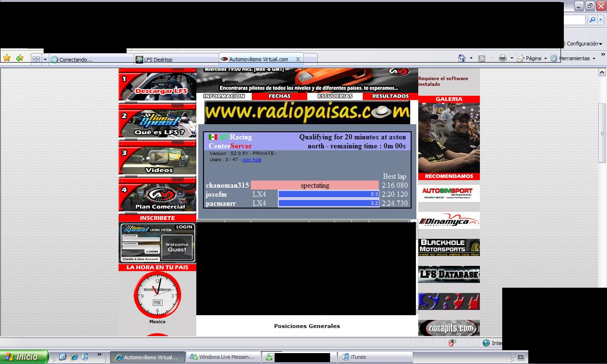The width and height of the screenshot is (607, 364).
Task: Open the Herramientas menu
Action: tap(572, 58)
